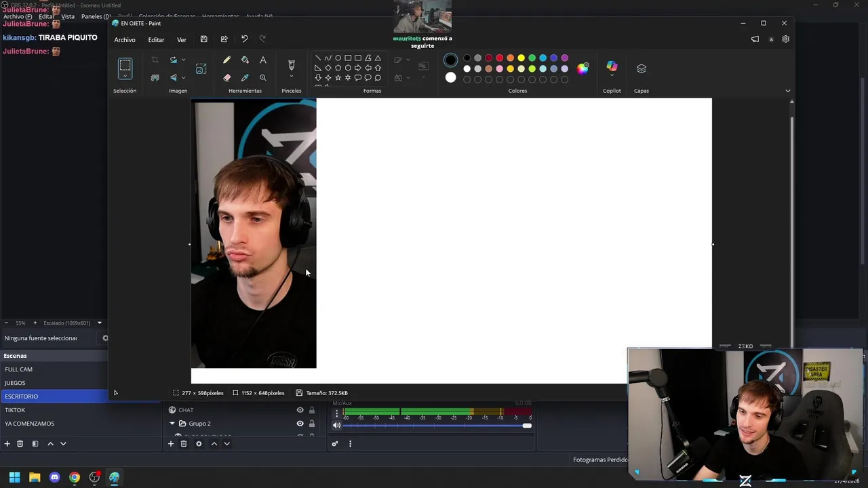Select the curve shape

(328, 58)
